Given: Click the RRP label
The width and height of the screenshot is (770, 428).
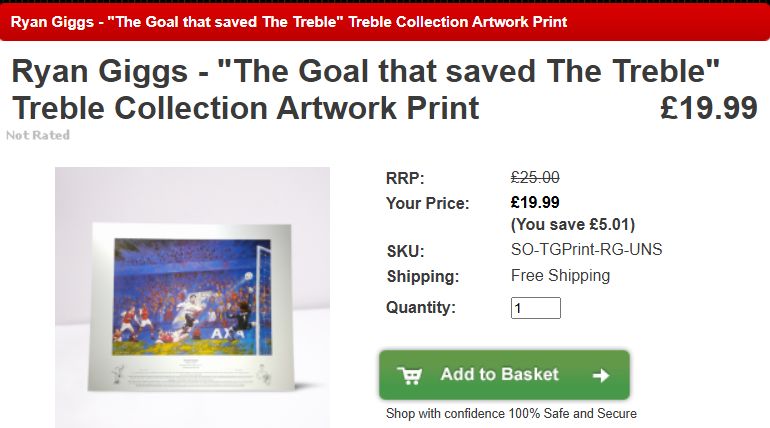Looking at the screenshot, I should click(405, 178).
